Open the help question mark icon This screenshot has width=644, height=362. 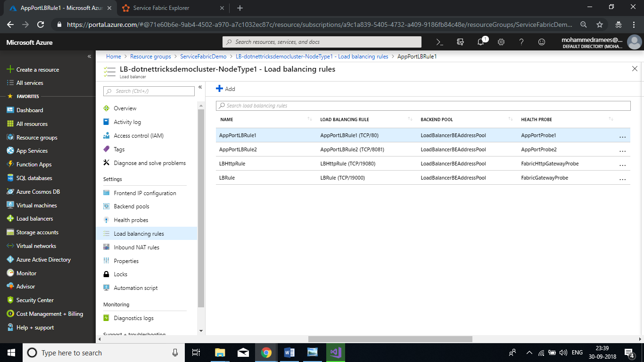(521, 42)
